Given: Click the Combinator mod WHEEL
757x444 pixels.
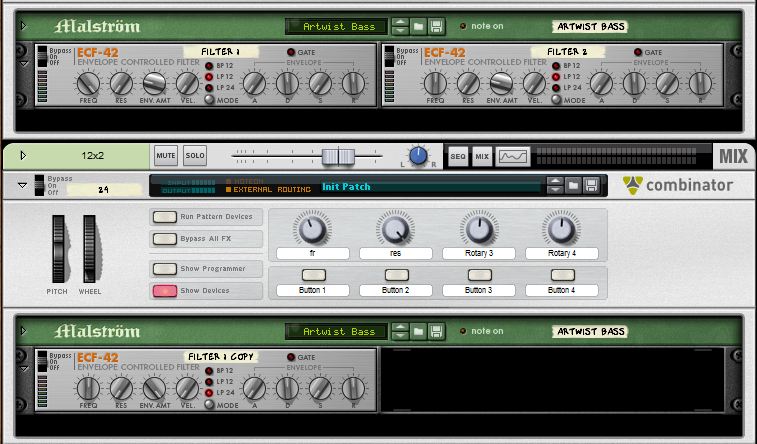Looking at the screenshot, I should [x=89, y=249].
